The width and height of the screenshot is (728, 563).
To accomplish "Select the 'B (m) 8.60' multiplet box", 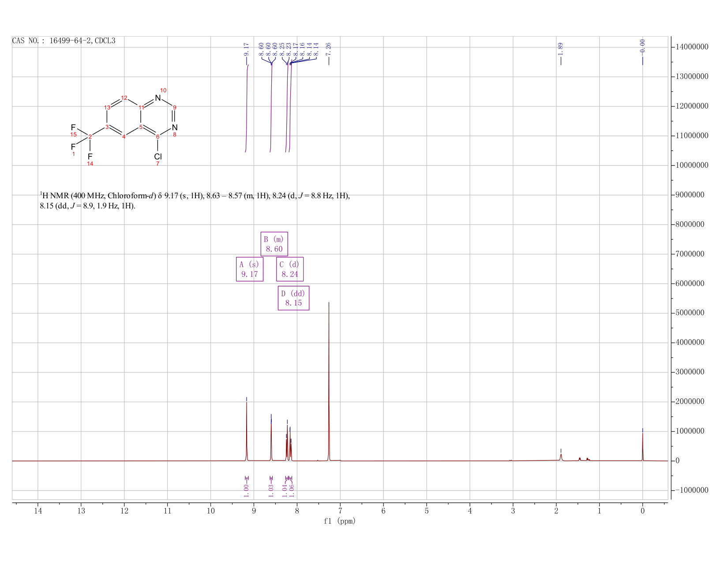I will tap(274, 244).
